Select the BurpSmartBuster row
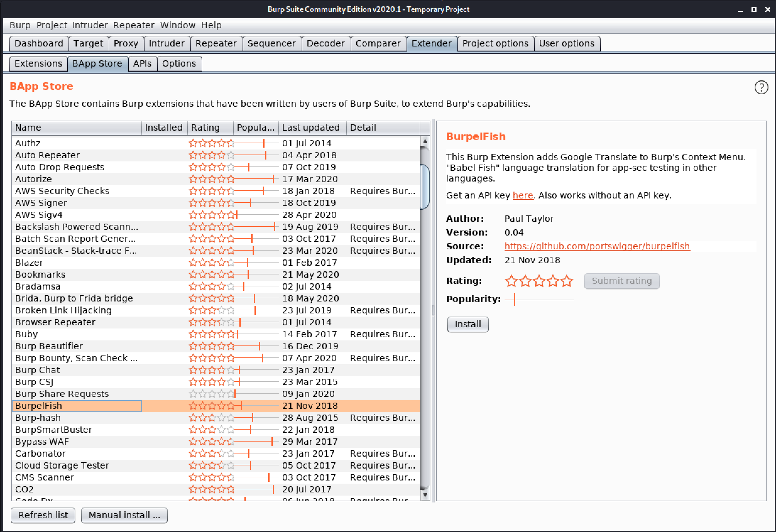 pos(216,430)
